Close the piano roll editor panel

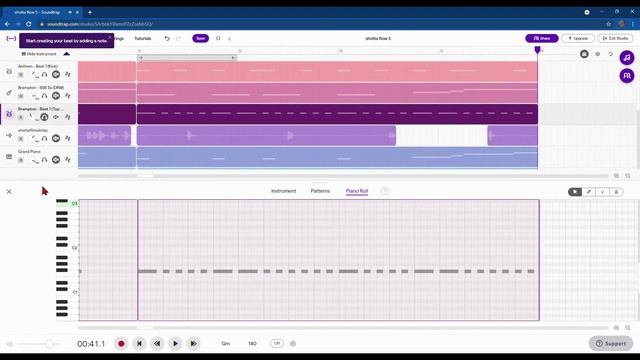tap(9, 191)
